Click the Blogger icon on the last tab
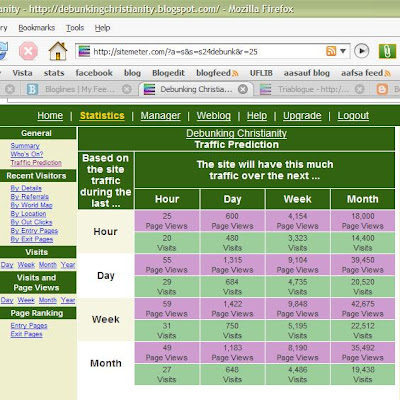The height and width of the screenshot is (400, 400). pyautogui.click(x=382, y=89)
